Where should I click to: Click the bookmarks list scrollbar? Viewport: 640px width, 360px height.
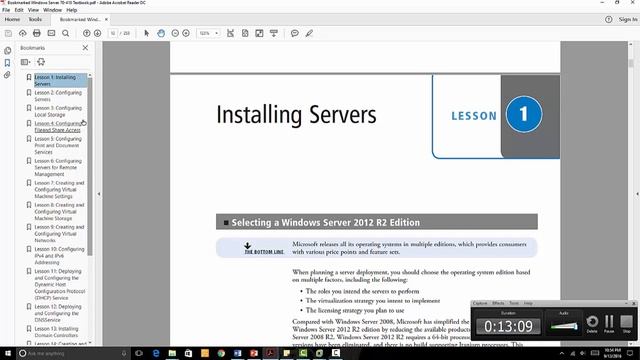pos(90,167)
